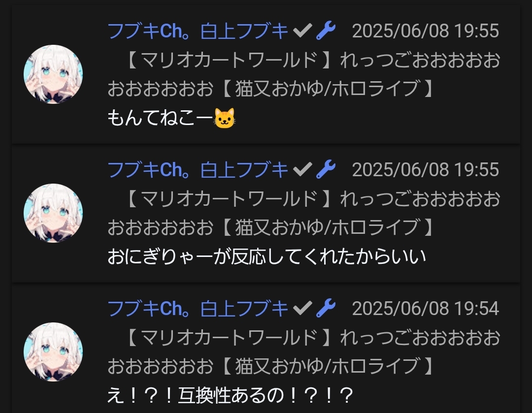Click the cat emoji after もんてねこー
This screenshot has height=413, width=532.
[225, 118]
